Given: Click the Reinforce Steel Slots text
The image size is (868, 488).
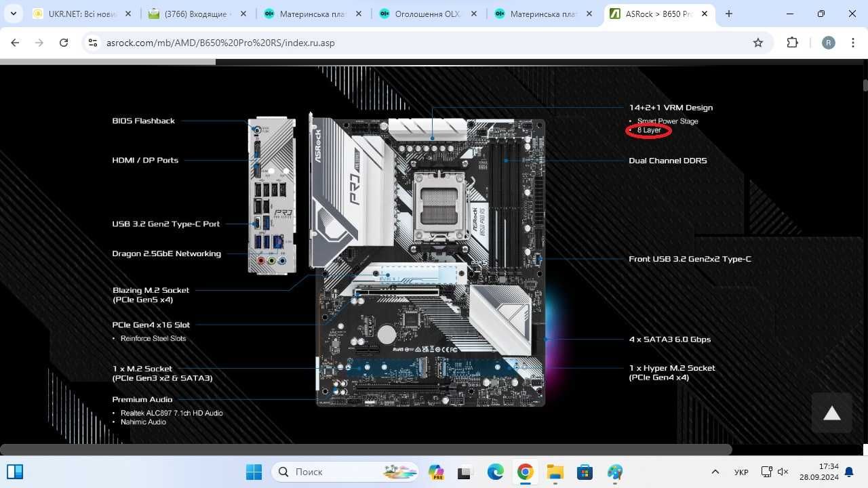Looking at the screenshot, I should click(x=153, y=338).
